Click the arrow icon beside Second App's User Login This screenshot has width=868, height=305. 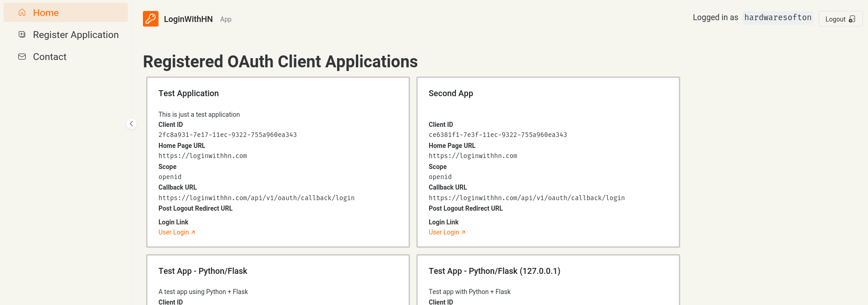[464, 233]
